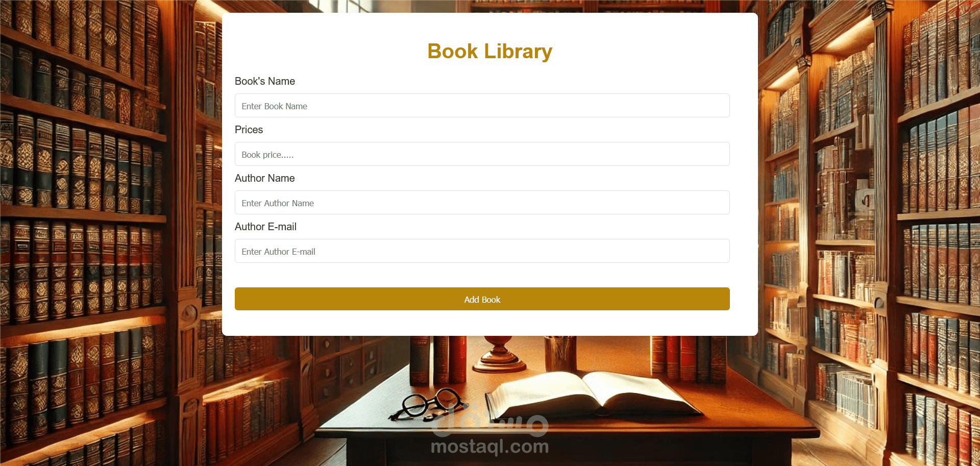Click the eyeglasses on the desk
Screen dimensions: 980x466
pos(426,403)
